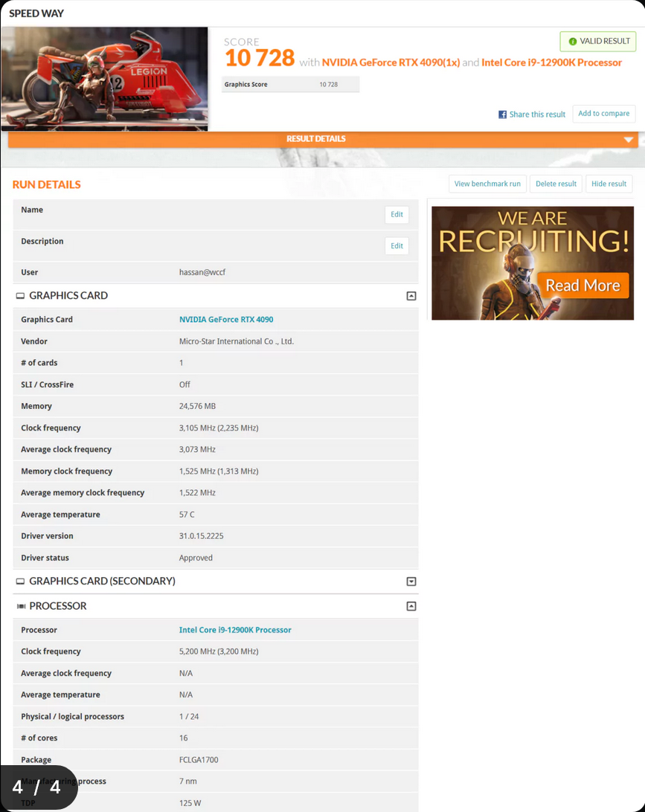Viewport: 645px width, 812px height.
Task: Click Read More on recruiting banner
Action: tap(583, 286)
